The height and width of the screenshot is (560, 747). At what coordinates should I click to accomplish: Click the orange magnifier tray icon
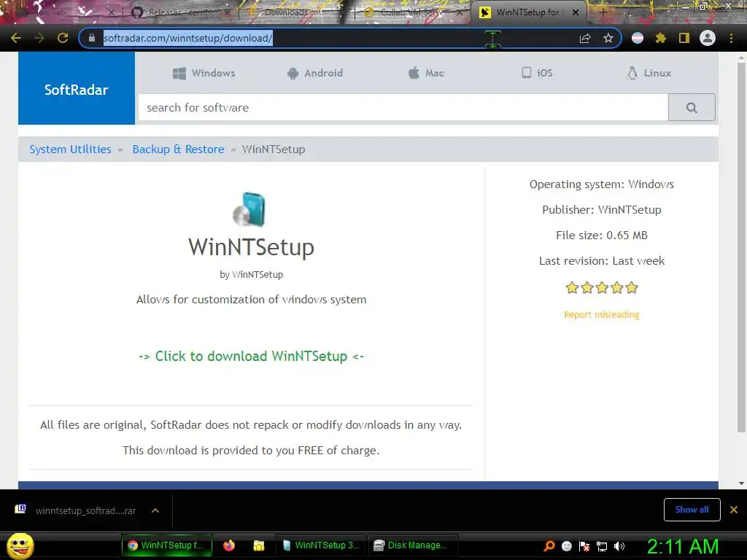point(549,546)
